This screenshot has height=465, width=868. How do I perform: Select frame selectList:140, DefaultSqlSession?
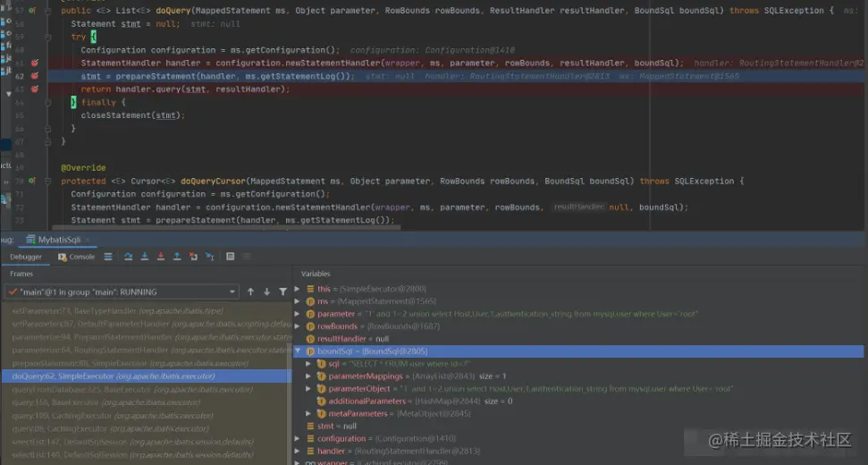[146, 455]
